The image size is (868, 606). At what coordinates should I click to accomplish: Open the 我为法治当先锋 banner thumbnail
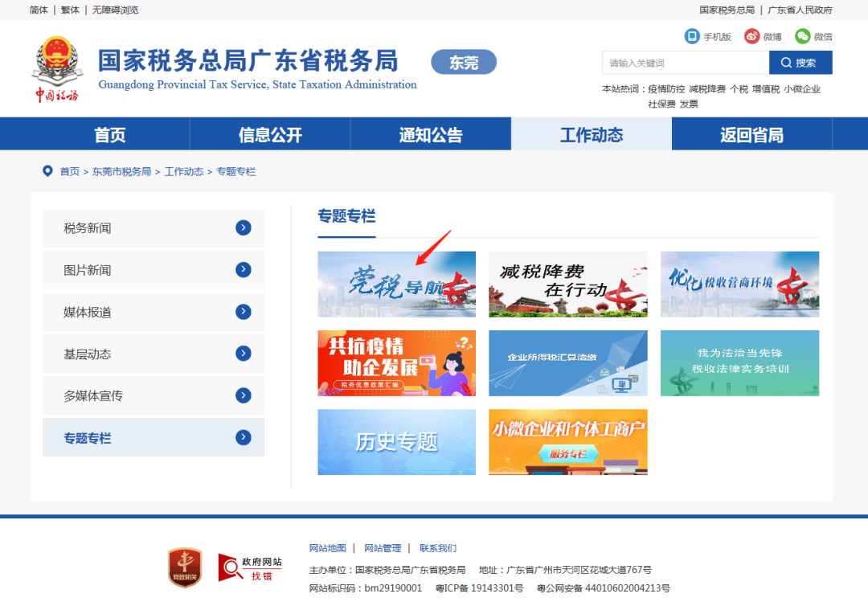tap(739, 363)
